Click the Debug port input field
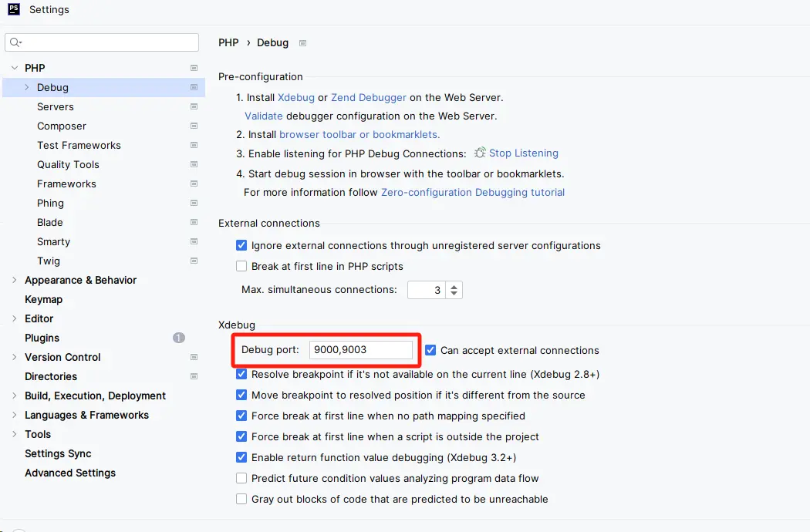Viewport: 810px width, 532px height. pyautogui.click(x=360, y=350)
